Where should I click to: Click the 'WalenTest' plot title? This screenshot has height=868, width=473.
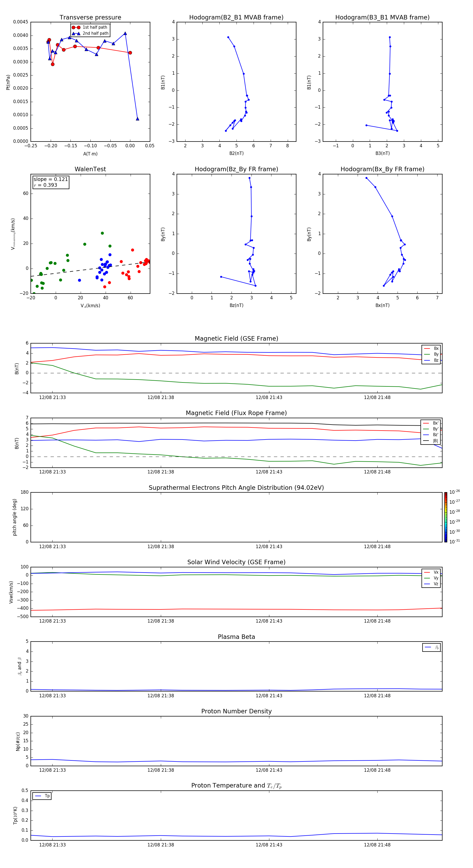pyautogui.click(x=90, y=169)
